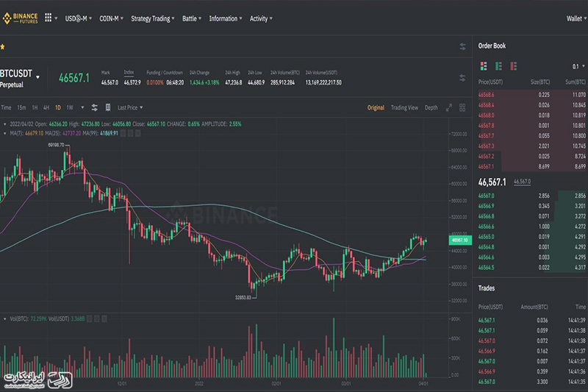Click bid row with size 1.000
The width and height of the screenshot is (588, 392).
(531, 227)
